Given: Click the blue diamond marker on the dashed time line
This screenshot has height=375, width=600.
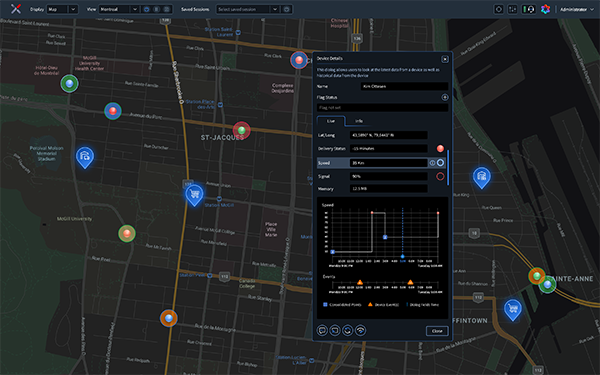Looking at the screenshot, I should click(403, 256).
